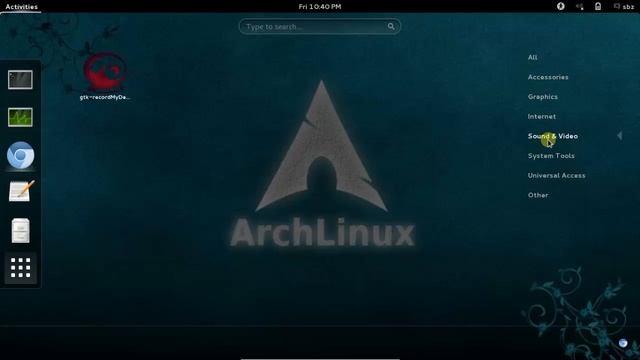Select the Accessories category
The width and height of the screenshot is (640, 360).
coord(548,77)
